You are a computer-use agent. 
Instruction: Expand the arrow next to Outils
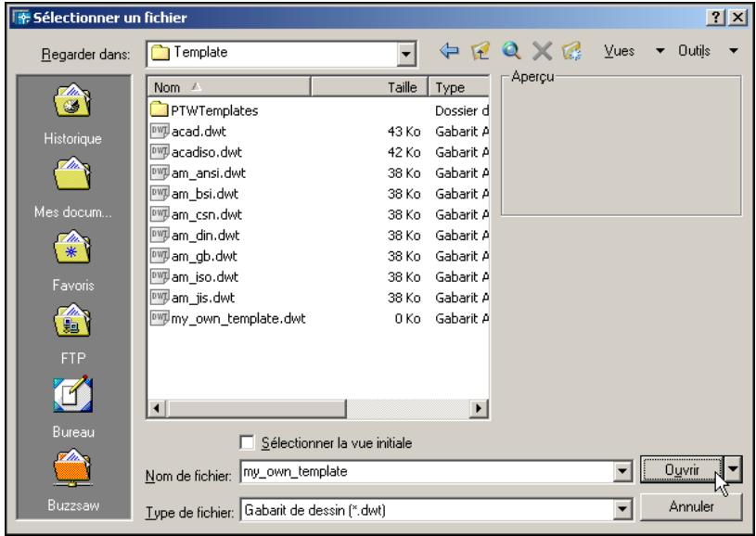734,51
